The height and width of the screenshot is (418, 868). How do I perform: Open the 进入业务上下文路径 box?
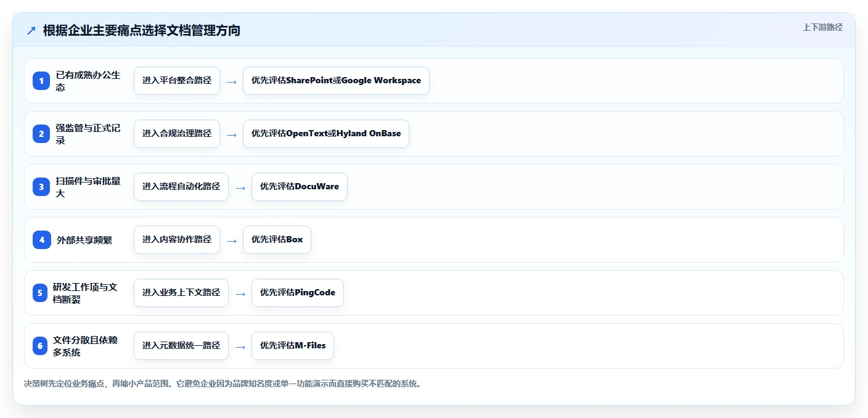tap(181, 293)
